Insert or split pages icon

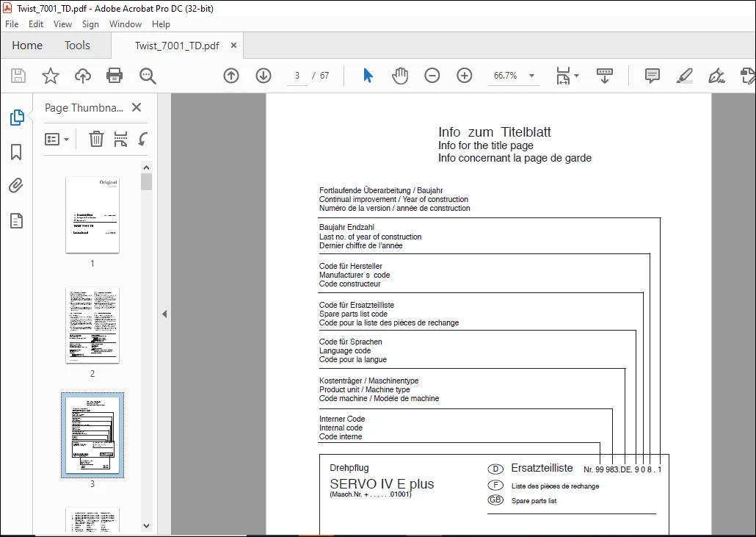coord(120,139)
